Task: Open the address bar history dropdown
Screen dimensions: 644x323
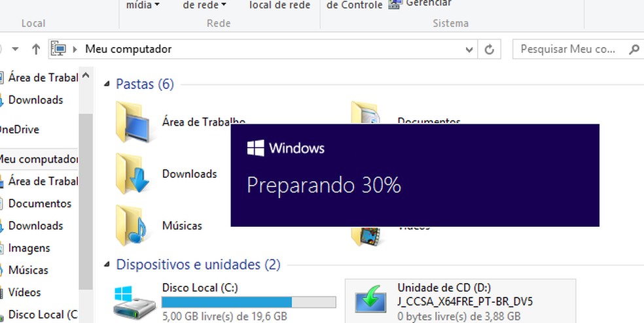Action: point(469,50)
